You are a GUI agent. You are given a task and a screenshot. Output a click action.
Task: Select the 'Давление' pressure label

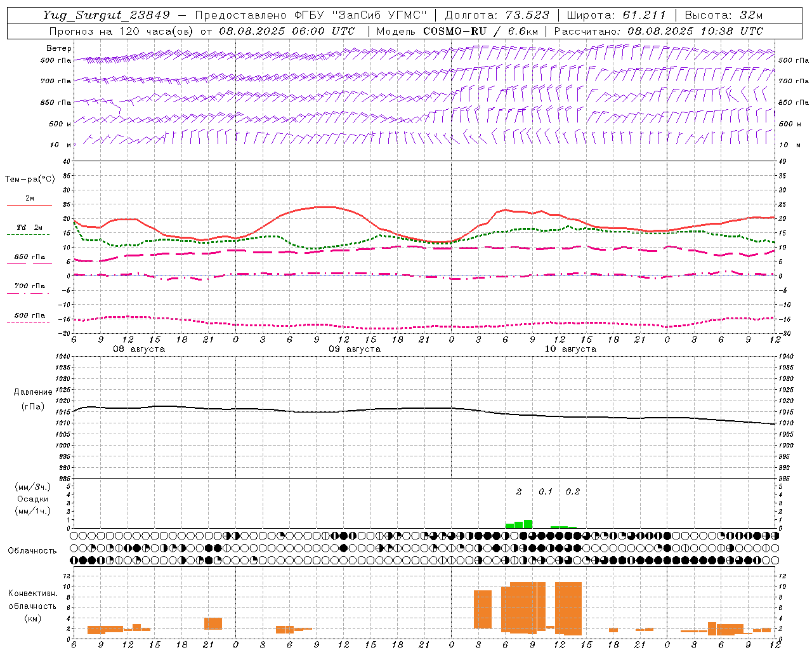coord(33,392)
